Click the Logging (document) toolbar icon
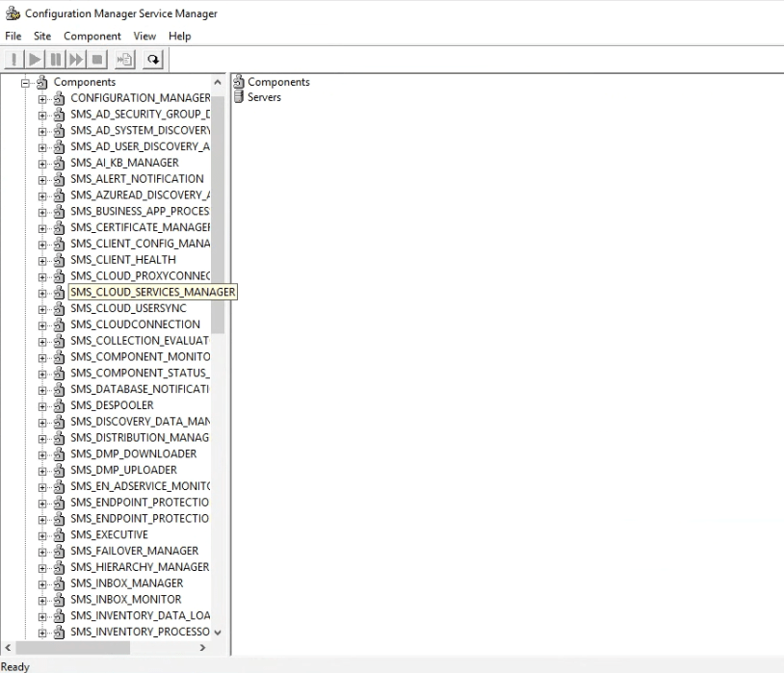Image resolution: width=784 pixels, height=673 pixels. (x=125, y=60)
